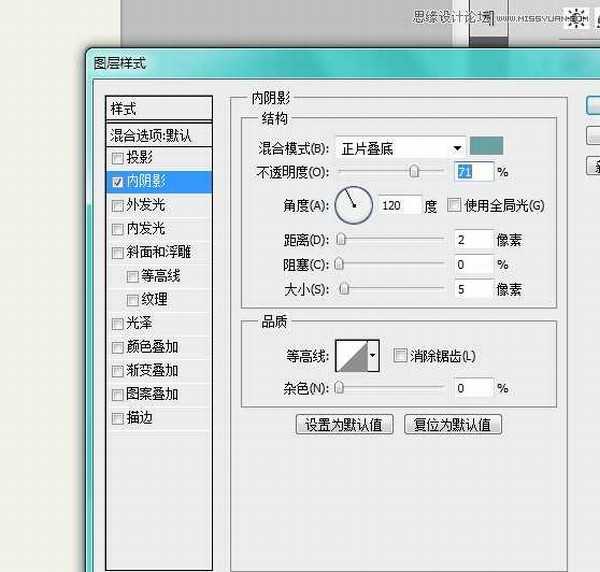Click the 距离 distance input field

pyautogui.click(x=473, y=240)
